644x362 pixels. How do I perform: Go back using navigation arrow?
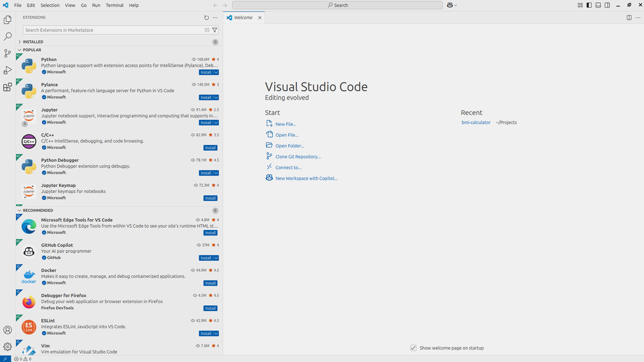(x=215, y=5)
